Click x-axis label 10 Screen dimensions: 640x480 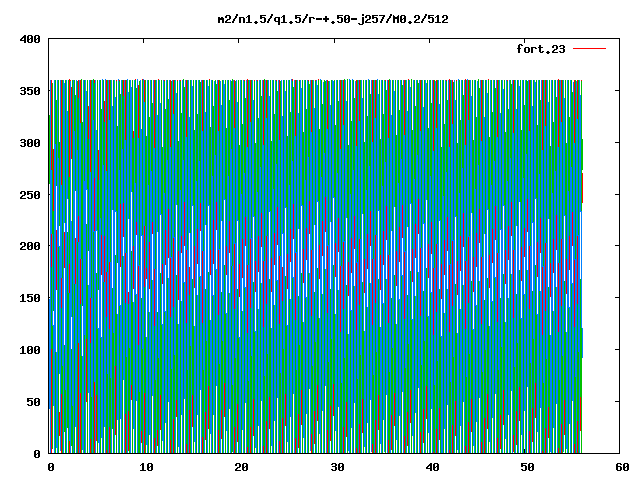tap(146, 467)
